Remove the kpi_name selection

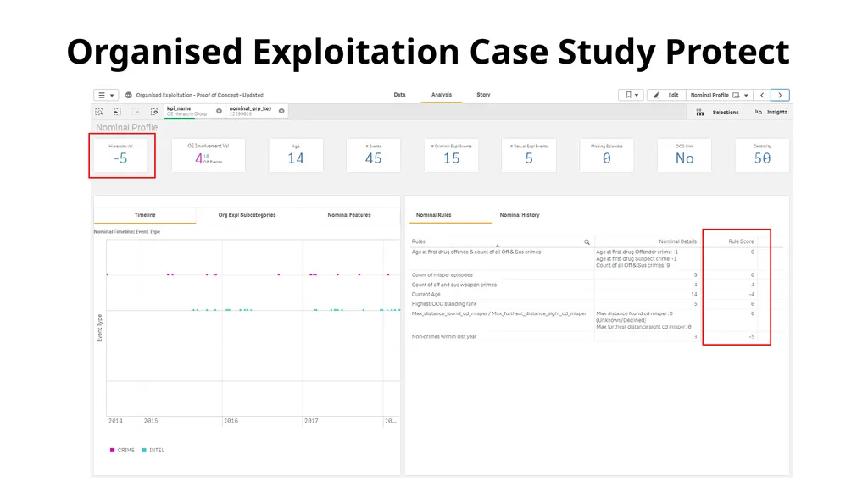click(x=220, y=111)
